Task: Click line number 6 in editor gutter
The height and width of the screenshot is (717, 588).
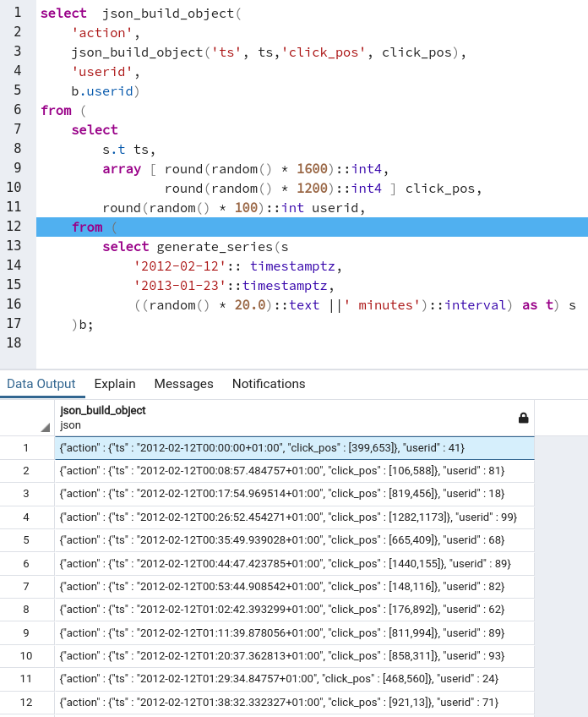Action: [18, 110]
